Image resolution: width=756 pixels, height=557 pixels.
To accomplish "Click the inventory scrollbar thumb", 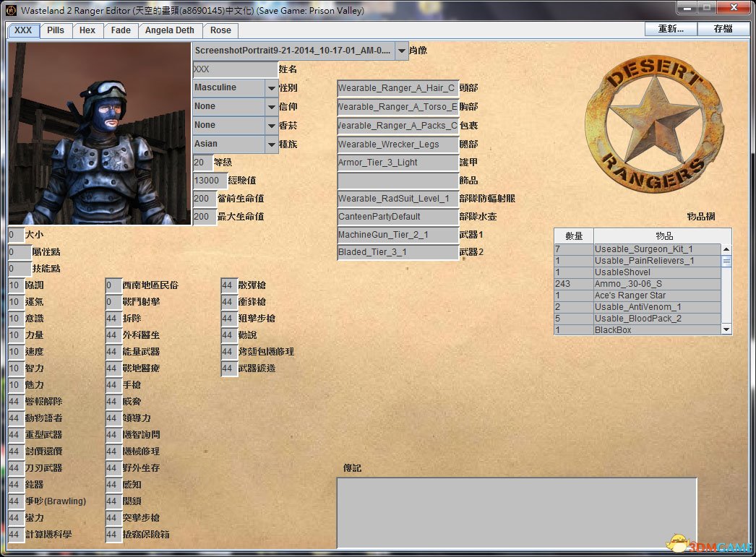I will pyautogui.click(x=726, y=261).
